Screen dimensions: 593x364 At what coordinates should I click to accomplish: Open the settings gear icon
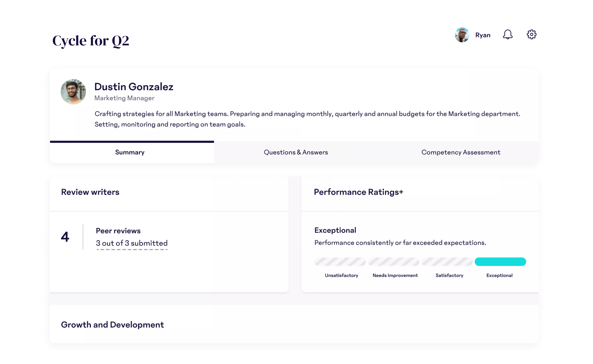tap(531, 35)
